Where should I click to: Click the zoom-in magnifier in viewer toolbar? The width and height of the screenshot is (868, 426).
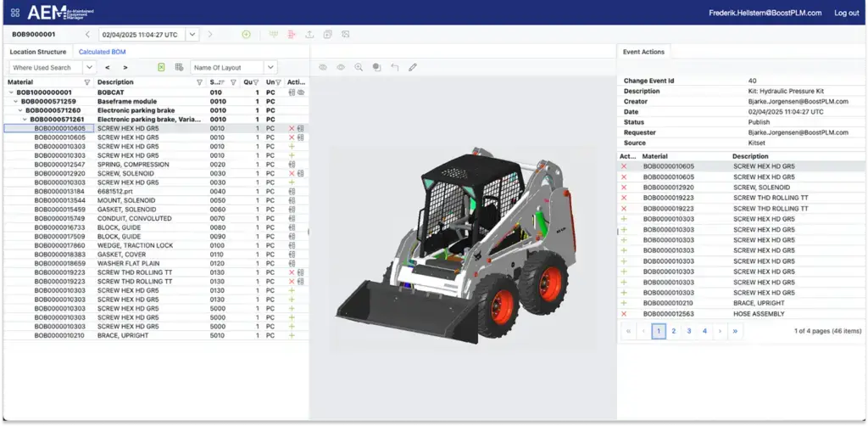click(x=359, y=67)
